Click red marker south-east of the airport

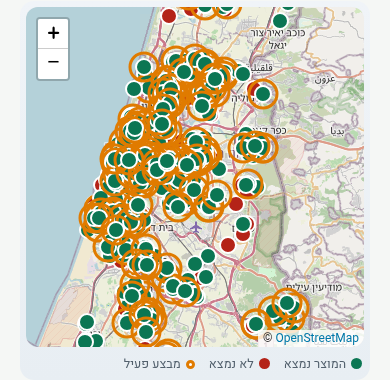pos(228,245)
